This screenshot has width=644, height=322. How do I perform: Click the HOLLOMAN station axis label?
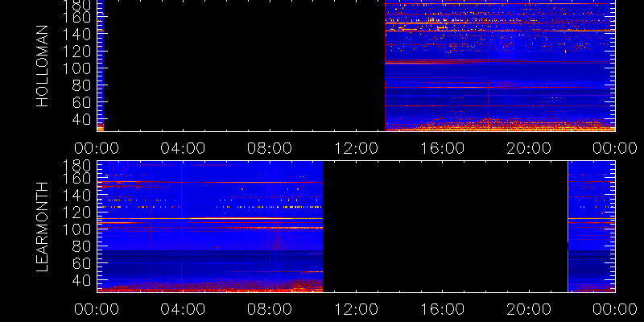click(x=43, y=66)
